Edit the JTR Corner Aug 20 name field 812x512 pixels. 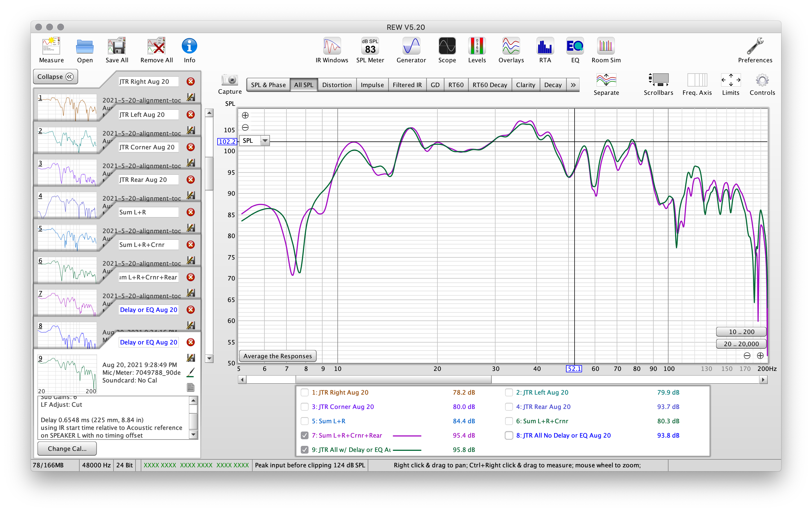click(148, 147)
